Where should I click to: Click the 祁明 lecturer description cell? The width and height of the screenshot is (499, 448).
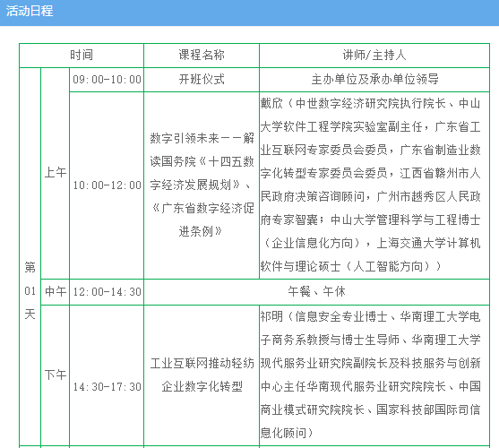pyautogui.click(x=374, y=375)
